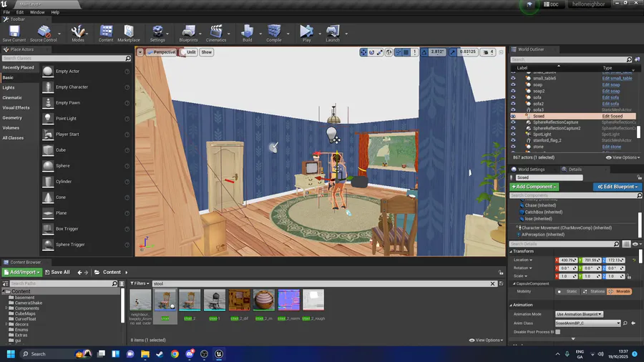
Task: Select translate gizmo mode in viewport
Action: click(364, 52)
